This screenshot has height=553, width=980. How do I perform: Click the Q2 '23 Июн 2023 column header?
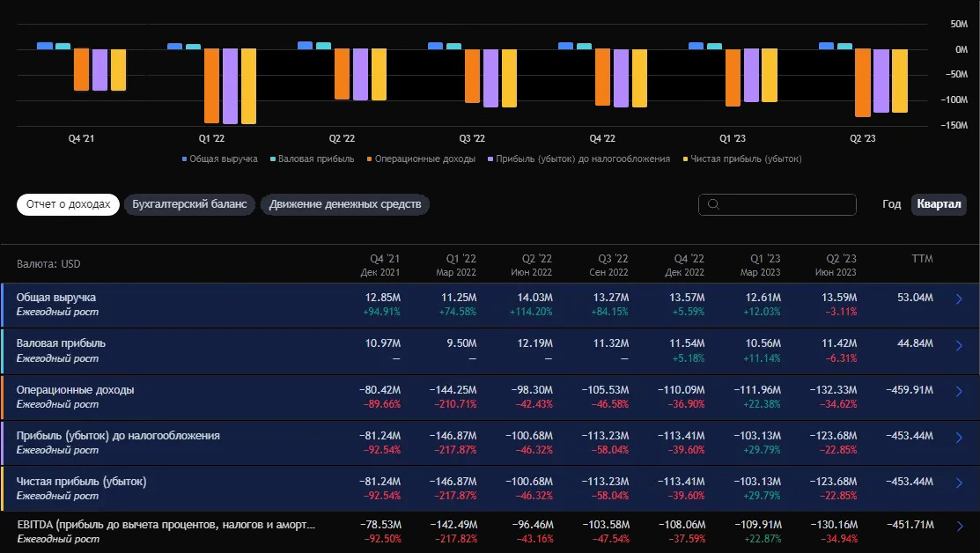[836, 265]
